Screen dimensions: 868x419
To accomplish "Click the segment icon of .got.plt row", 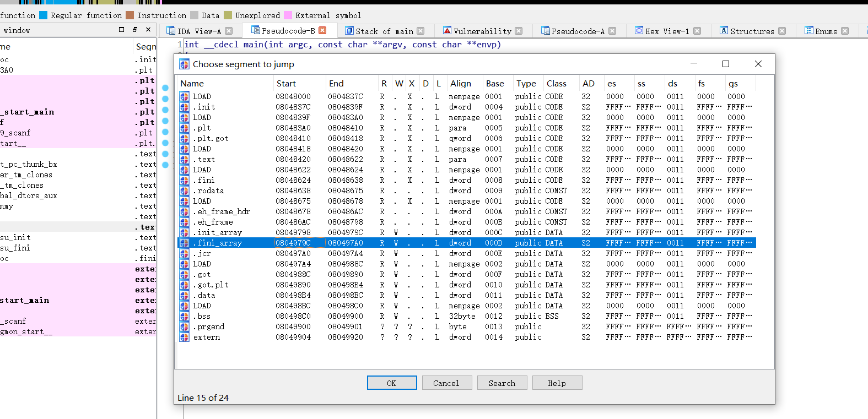I will 184,285.
